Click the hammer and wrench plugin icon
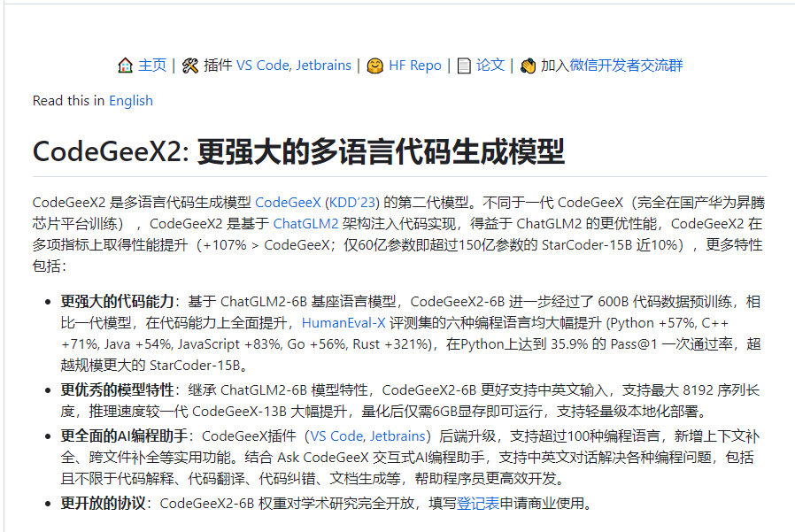The height and width of the screenshot is (532, 795). point(190,66)
